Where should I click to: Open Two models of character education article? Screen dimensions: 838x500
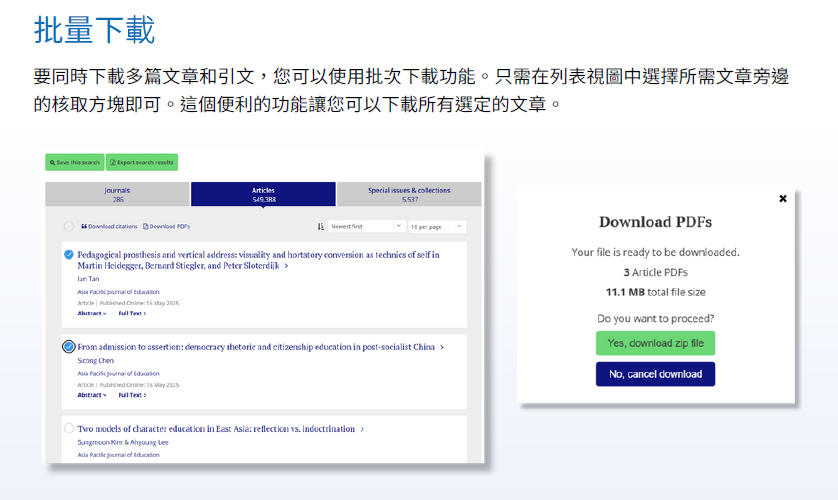click(x=220, y=428)
